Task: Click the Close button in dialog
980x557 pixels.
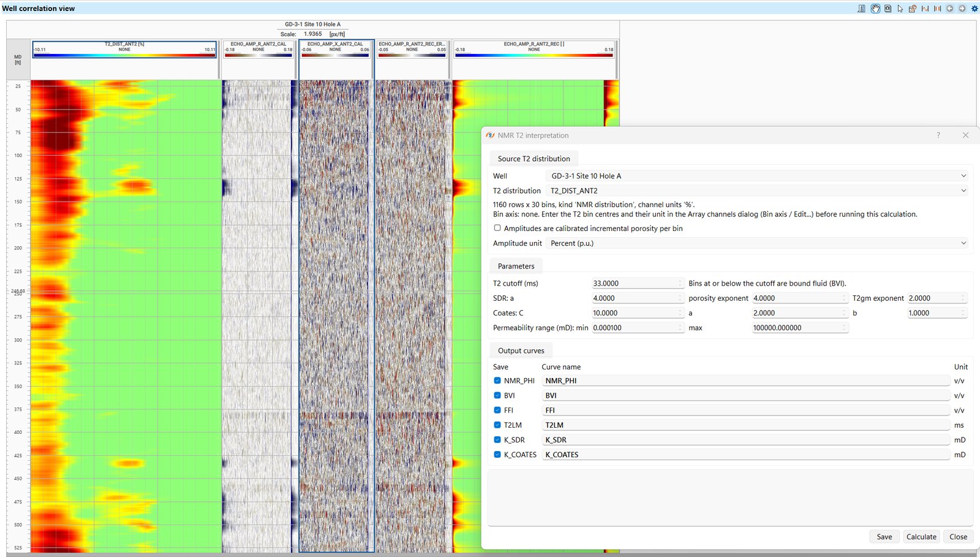Action: click(959, 537)
